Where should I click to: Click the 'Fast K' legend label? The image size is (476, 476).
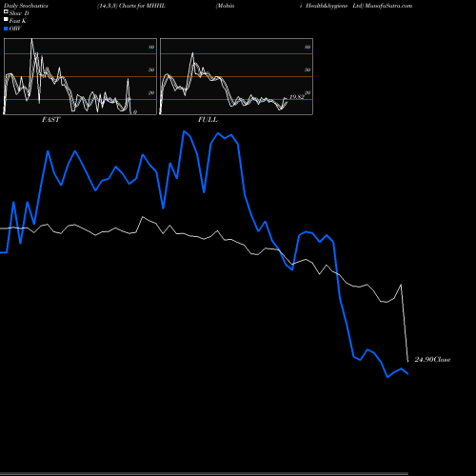(18, 21)
